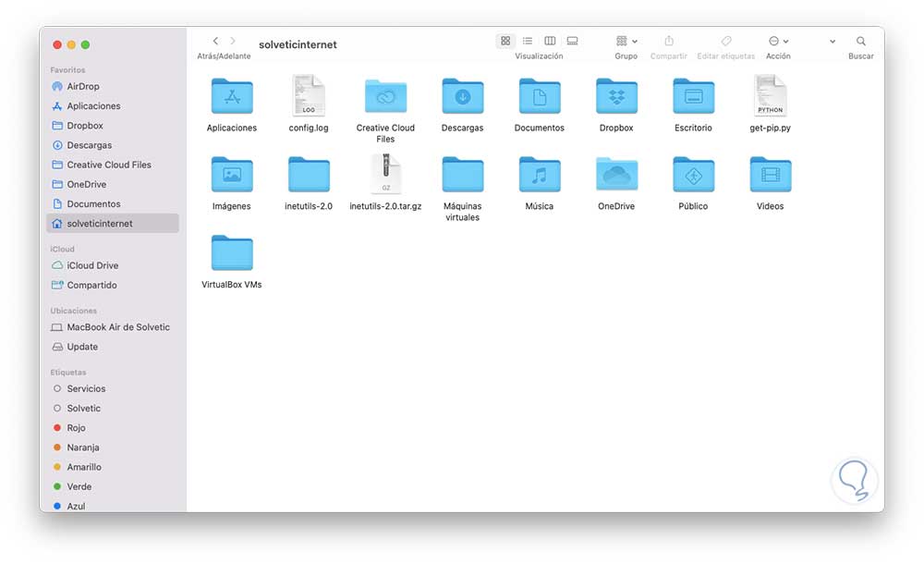Filter by the Amarillo yellow tag
The height and width of the screenshot is (564, 924).
pos(113,467)
